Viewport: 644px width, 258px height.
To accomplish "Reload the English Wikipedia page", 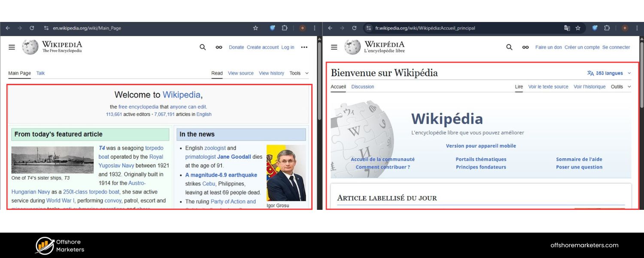I will [x=32, y=28].
